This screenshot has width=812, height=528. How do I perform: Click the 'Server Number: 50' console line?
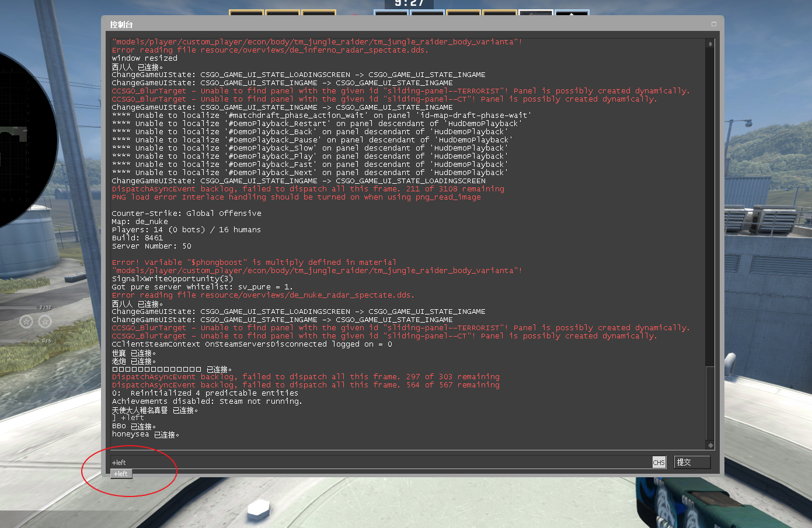click(152, 246)
